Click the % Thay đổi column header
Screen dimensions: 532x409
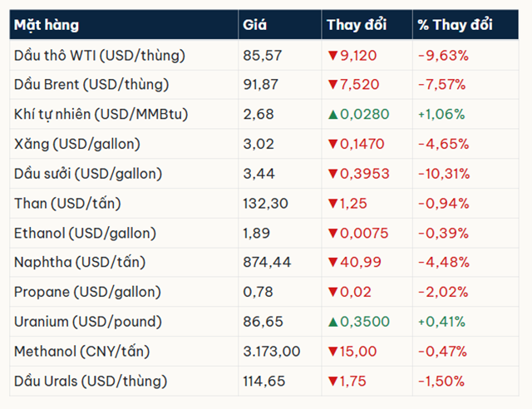pyautogui.click(x=455, y=25)
